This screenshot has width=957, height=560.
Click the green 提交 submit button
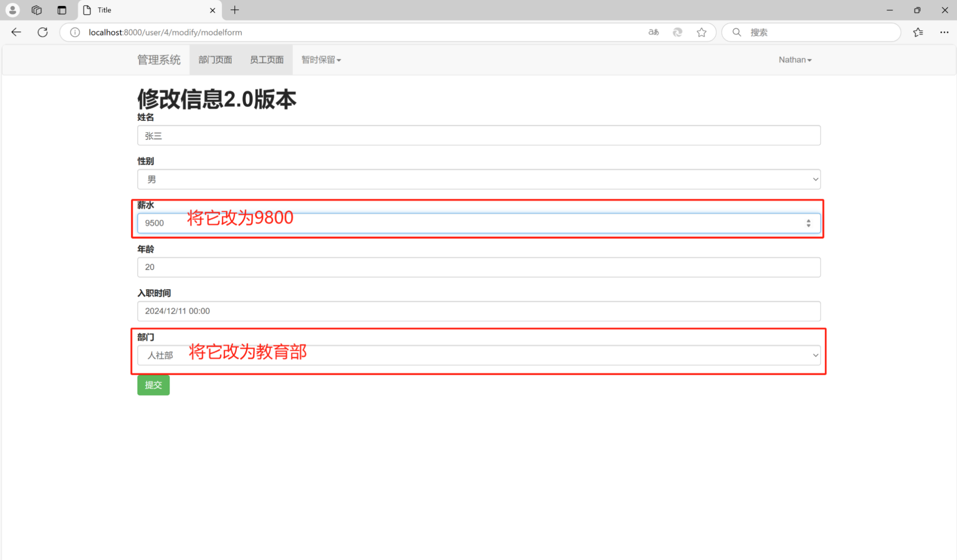point(153,385)
